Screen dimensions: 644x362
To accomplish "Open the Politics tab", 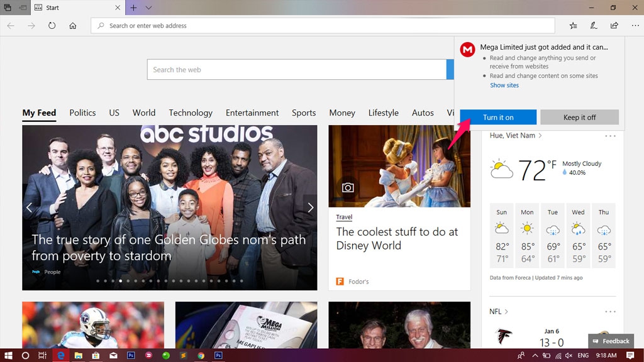I will (x=82, y=112).
